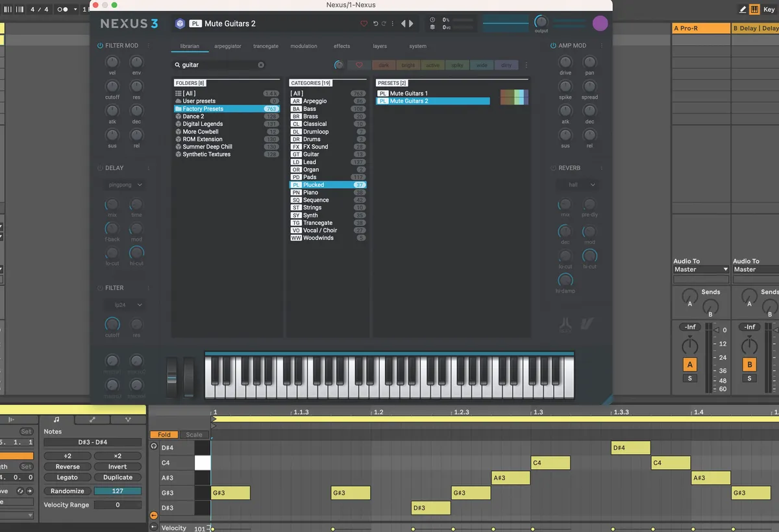Viewport: 779px width, 532px height.
Task: Click the guitar search field
Action: (x=219, y=65)
